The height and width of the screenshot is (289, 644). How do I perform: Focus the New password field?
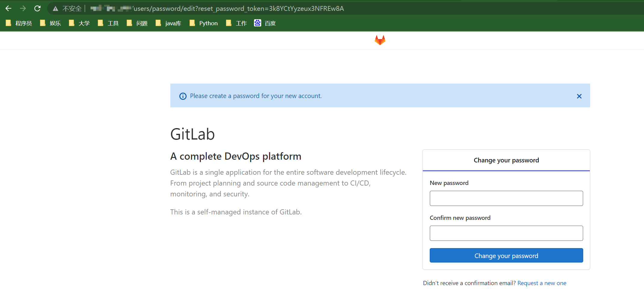506,198
